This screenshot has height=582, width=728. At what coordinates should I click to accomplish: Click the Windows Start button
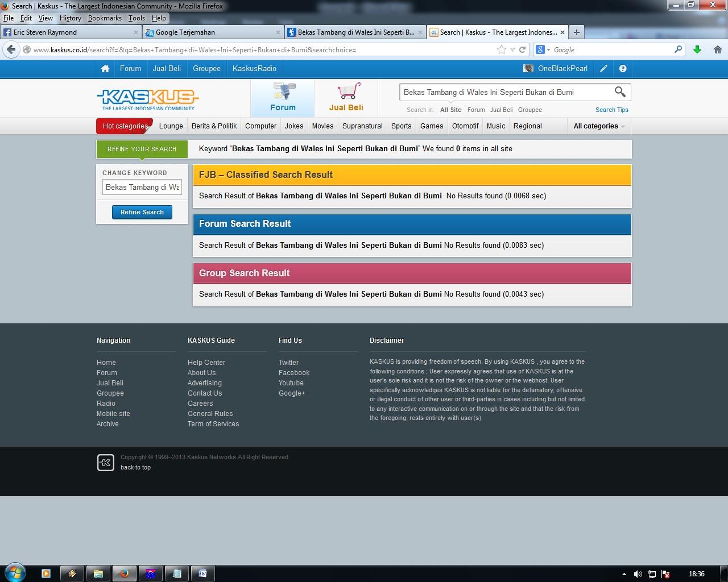14,573
